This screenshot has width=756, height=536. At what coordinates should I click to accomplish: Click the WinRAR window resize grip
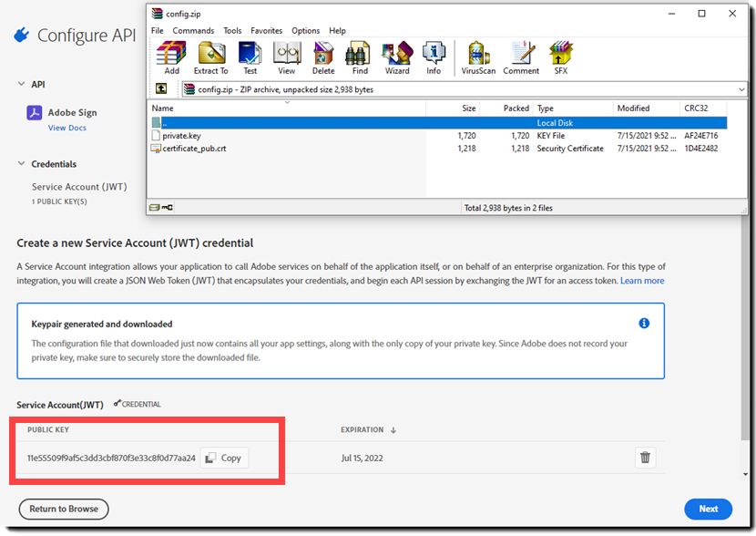tap(743, 211)
